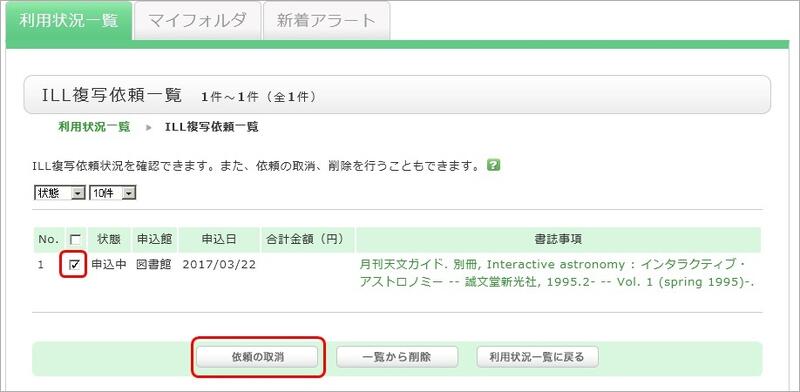Click the 利用状況一覧に戻る button
The height and width of the screenshot is (392, 800).
pyautogui.click(x=537, y=357)
